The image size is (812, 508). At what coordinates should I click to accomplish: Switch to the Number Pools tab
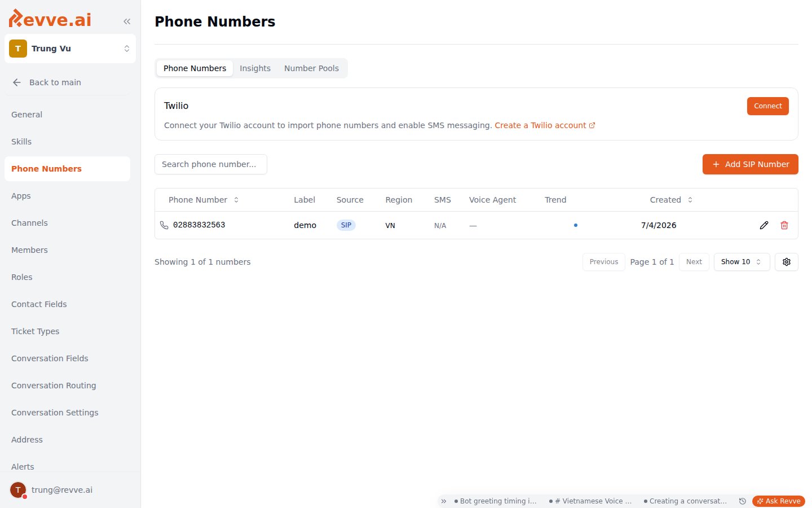[x=311, y=68]
